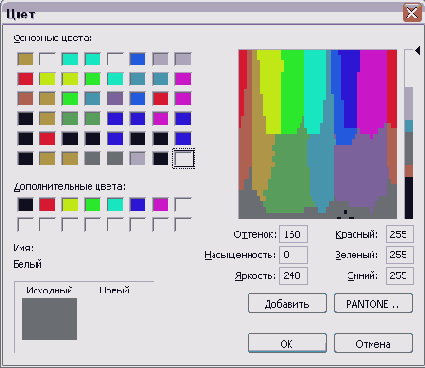The width and height of the screenshot is (425, 368).
Task: Click the Оттенок label
Action: click(255, 234)
